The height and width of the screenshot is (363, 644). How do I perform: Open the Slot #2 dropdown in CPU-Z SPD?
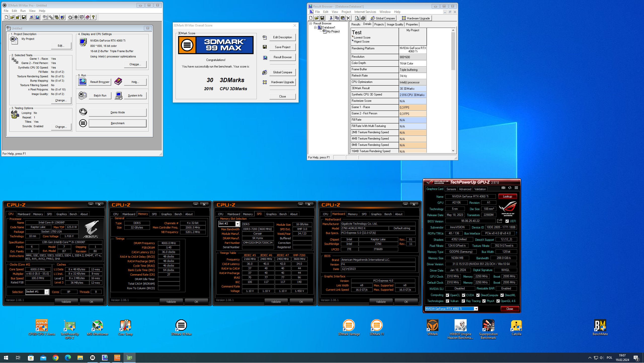tap(237, 224)
